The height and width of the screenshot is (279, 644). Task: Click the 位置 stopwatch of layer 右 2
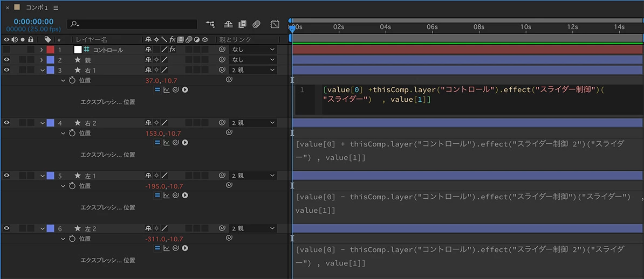point(72,134)
